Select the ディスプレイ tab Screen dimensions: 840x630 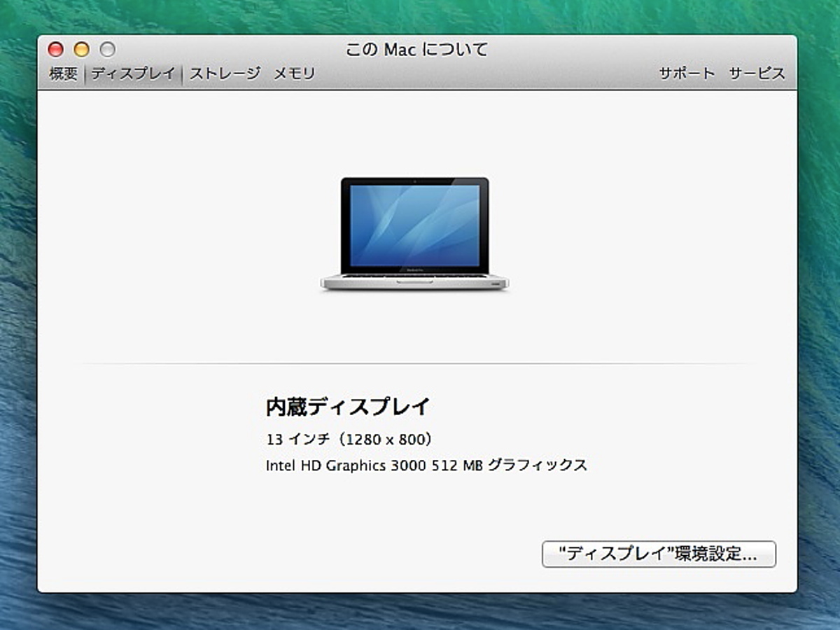point(133,73)
